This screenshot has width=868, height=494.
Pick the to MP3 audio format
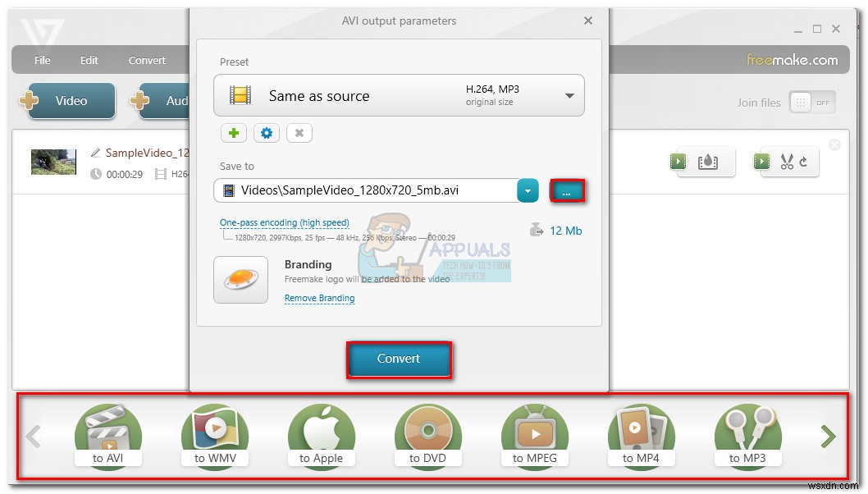click(747, 436)
